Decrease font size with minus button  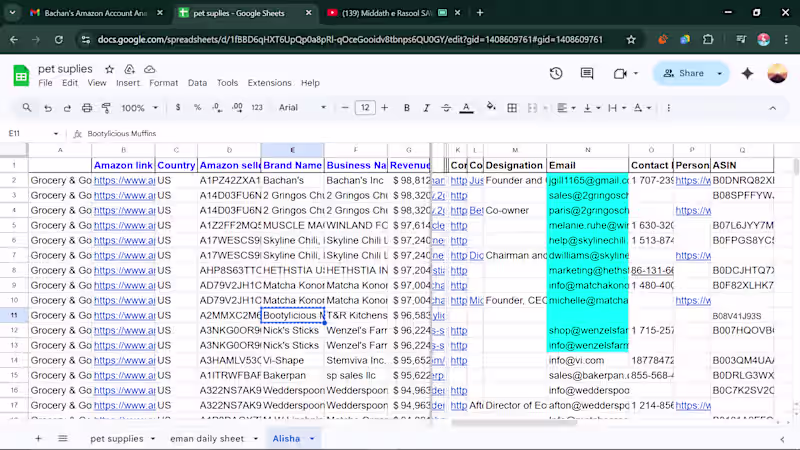coord(345,108)
